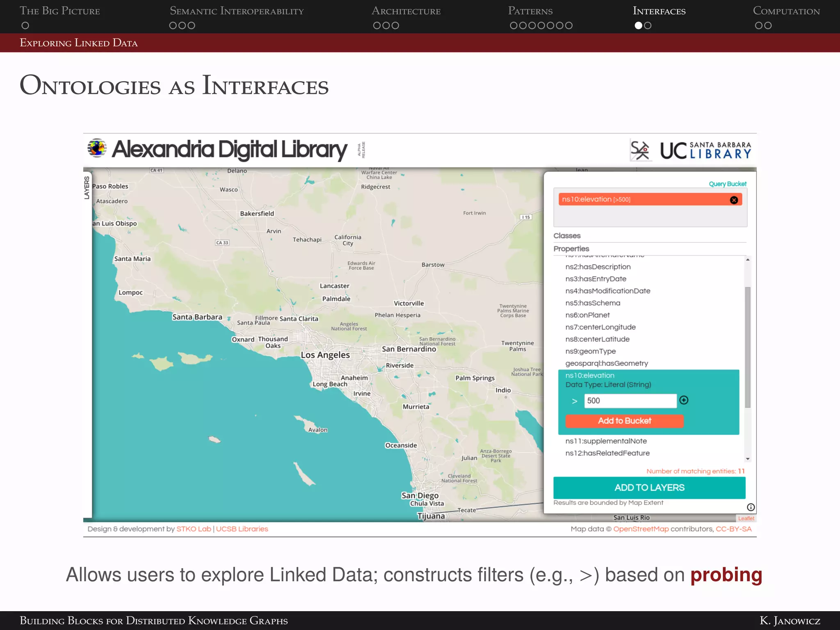The height and width of the screenshot is (630, 840).
Task: Select ns12:hasRelatedFeature property
Action: pos(607,453)
